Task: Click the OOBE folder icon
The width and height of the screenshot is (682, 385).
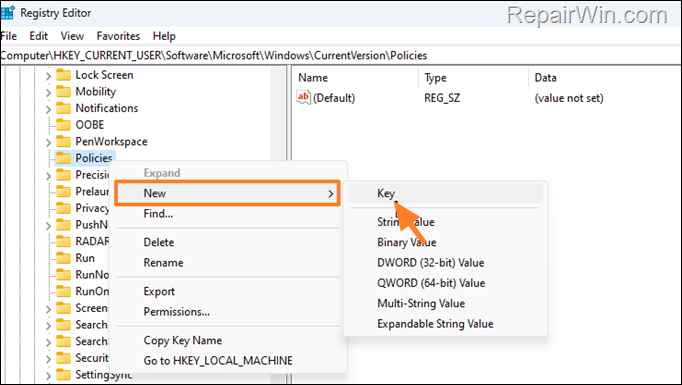Action: pos(64,125)
